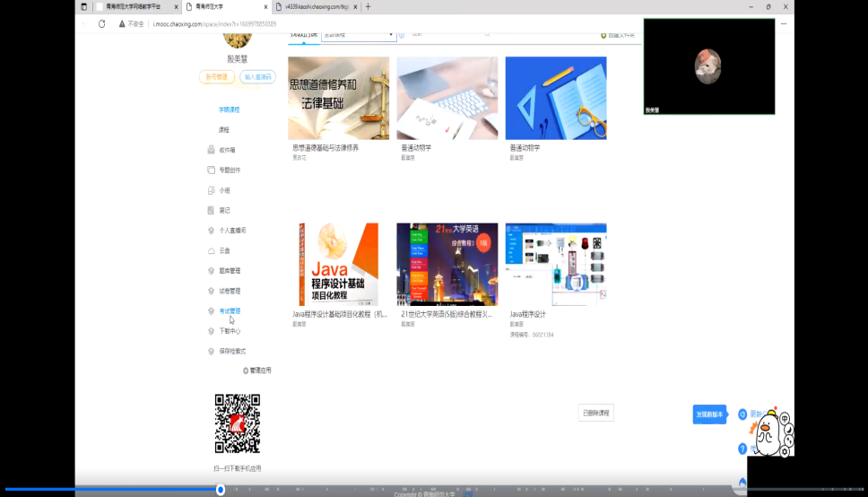The image size is (868, 497).
Task: Click the blue 发现新版本 button
Action: [x=709, y=414]
